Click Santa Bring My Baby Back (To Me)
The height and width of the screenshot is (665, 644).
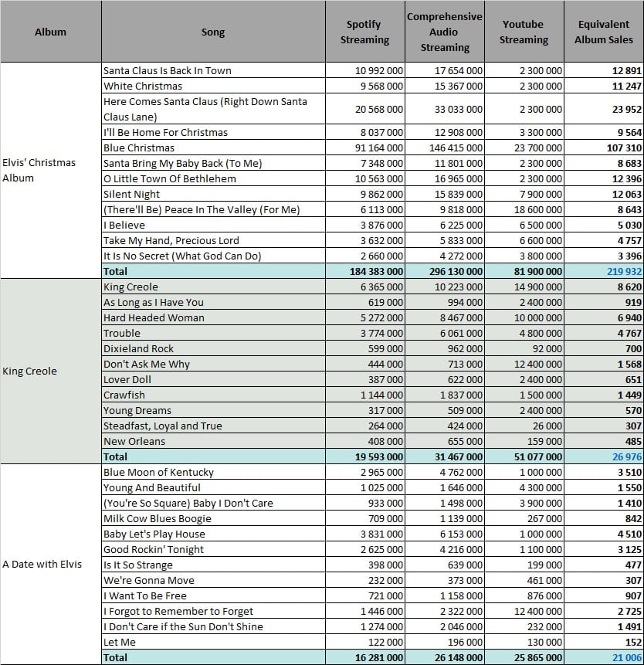pyautogui.click(x=213, y=163)
